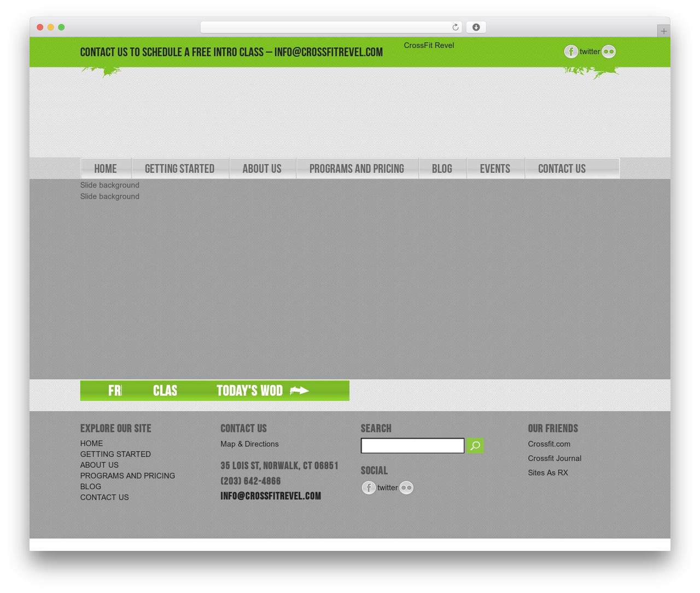
Task: Click ABOUT US in the footer list
Action: (99, 465)
